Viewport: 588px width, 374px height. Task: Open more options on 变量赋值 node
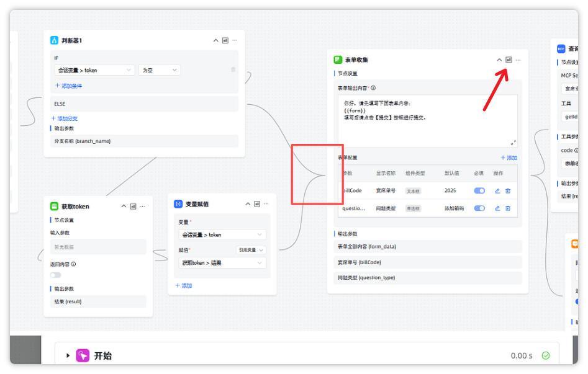[x=266, y=203]
